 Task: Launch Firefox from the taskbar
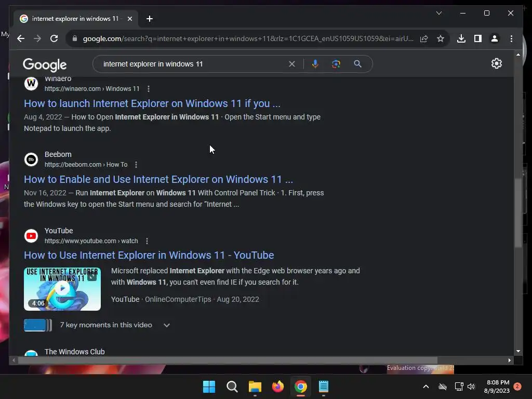pyautogui.click(x=278, y=387)
